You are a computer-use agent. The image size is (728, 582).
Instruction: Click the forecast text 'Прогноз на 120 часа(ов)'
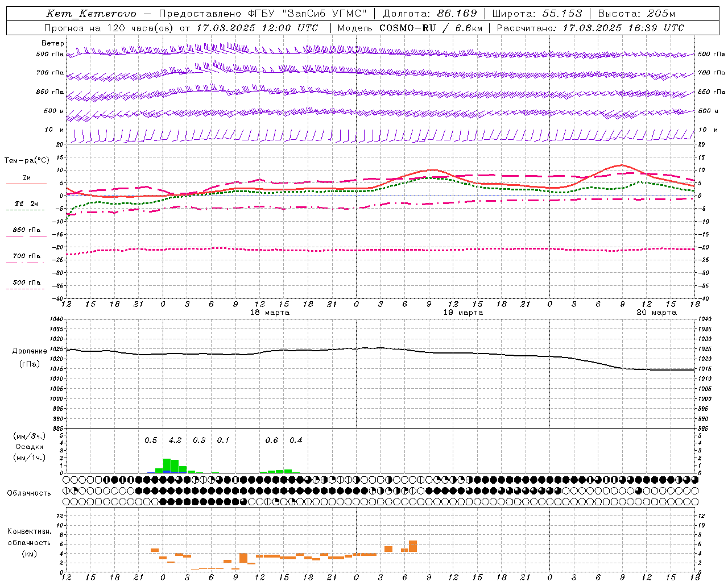pyautogui.click(x=109, y=28)
